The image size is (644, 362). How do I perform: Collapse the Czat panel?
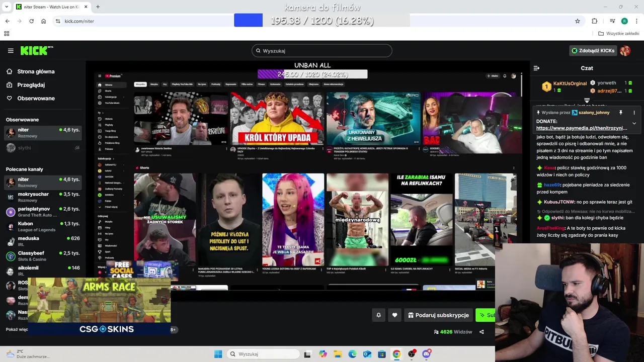coord(536,68)
